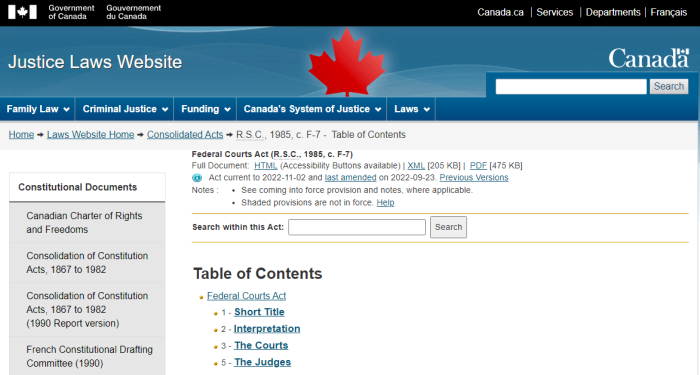
Task: Click the red maple leaf banner image
Action: pos(347,62)
